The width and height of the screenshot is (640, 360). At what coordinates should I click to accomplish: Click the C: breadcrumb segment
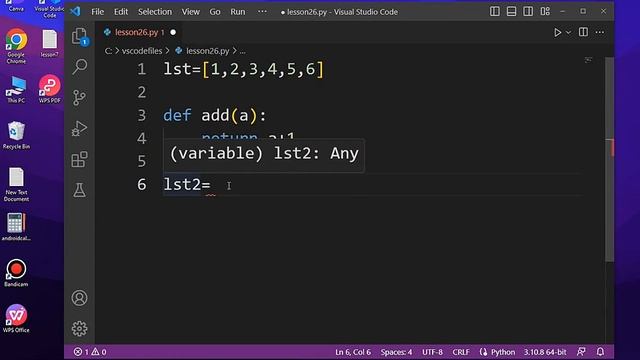point(108,51)
